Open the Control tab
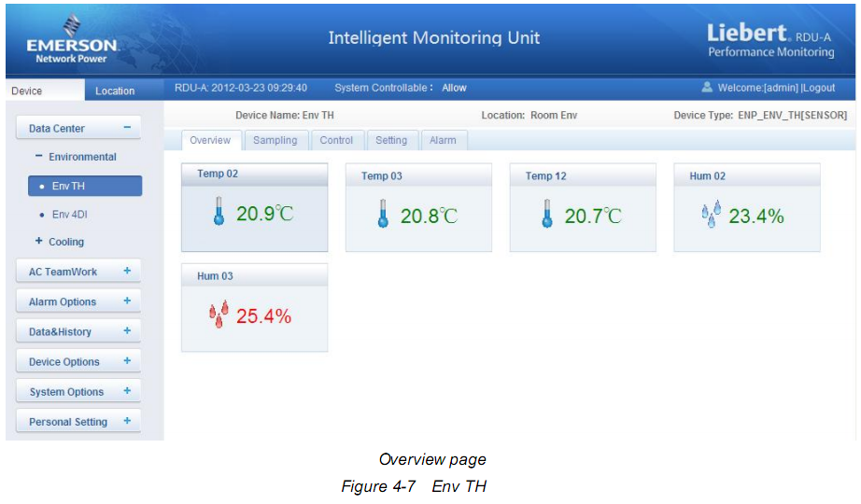 point(336,141)
